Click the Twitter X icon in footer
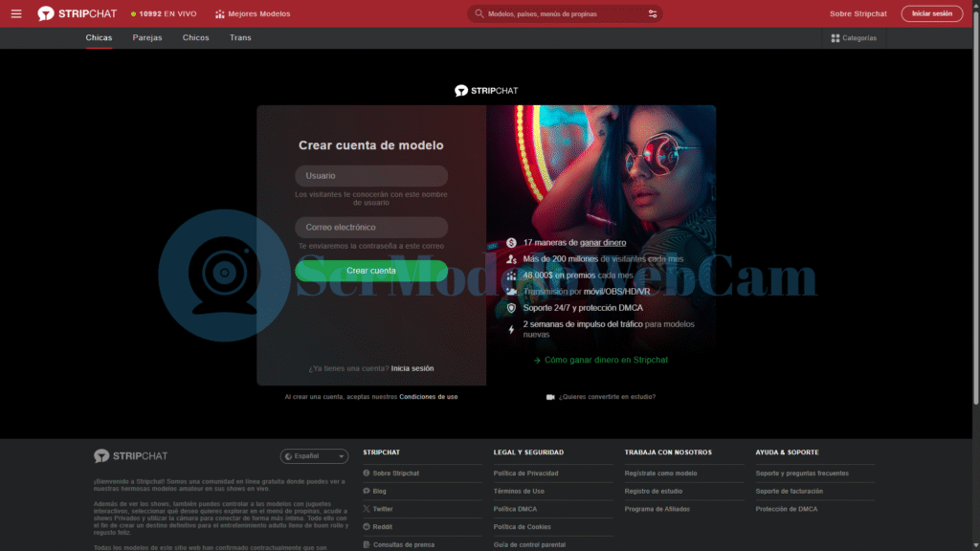980x551 pixels. coord(367,509)
